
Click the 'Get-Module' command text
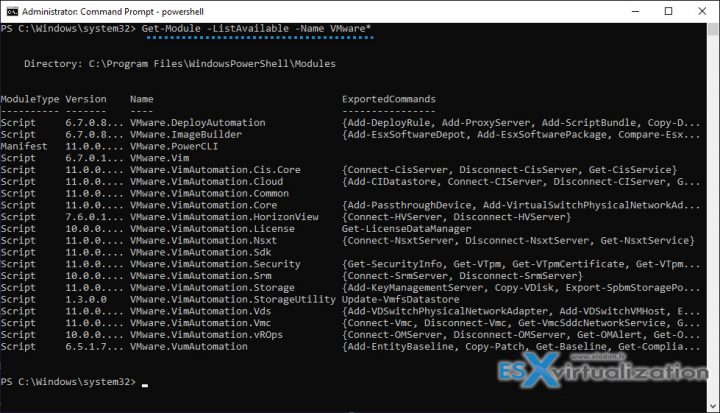171,28
